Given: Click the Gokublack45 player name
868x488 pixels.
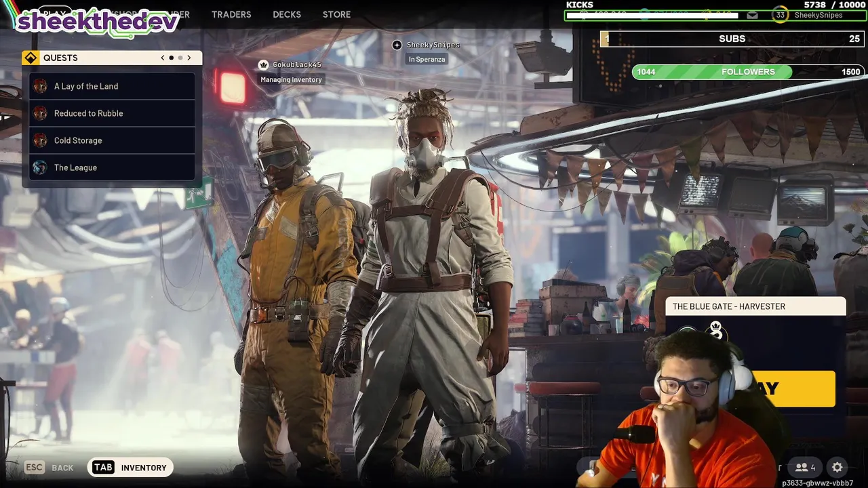Looking at the screenshot, I should (x=297, y=64).
